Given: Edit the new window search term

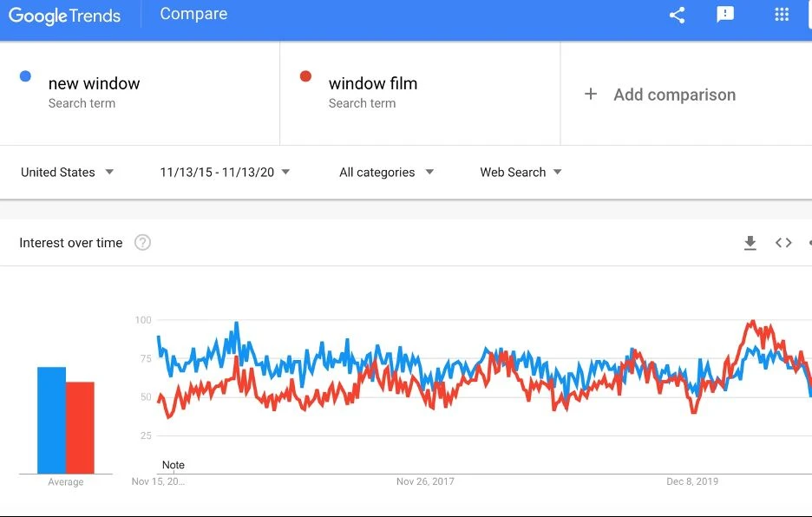Looking at the screenshot, I should [x=95, y=83].
